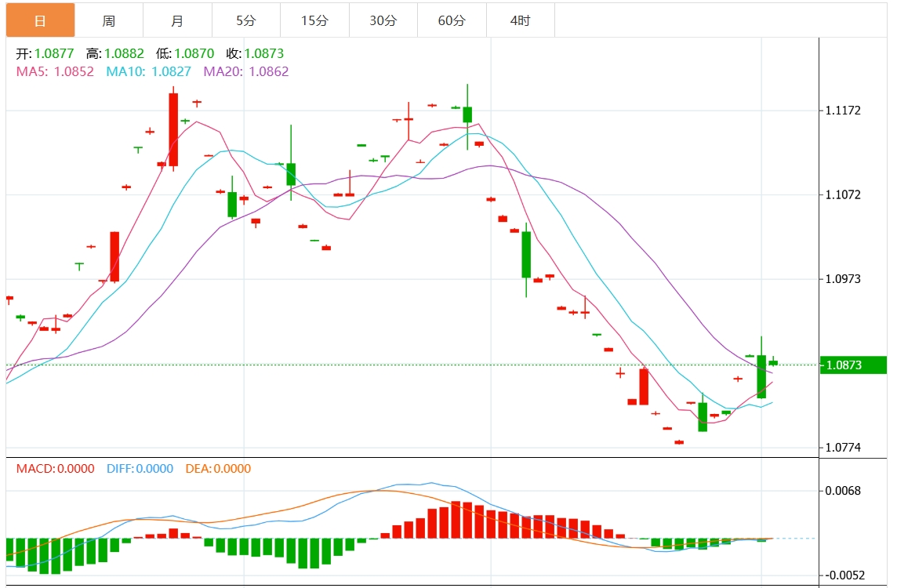The width and height of the screenshot is (897, 588).
Task: Open the 5分 chart interval tab
Action: point(245,20)
